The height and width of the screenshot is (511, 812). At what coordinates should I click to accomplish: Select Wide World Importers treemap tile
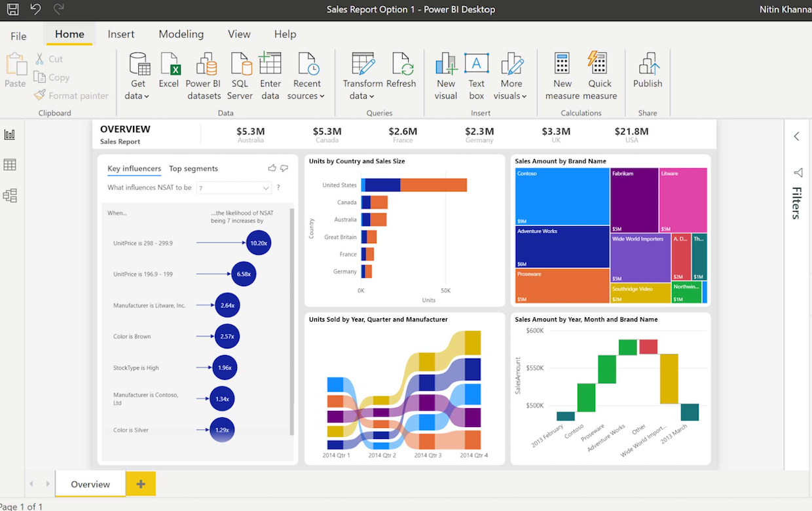tap(640, 258)
